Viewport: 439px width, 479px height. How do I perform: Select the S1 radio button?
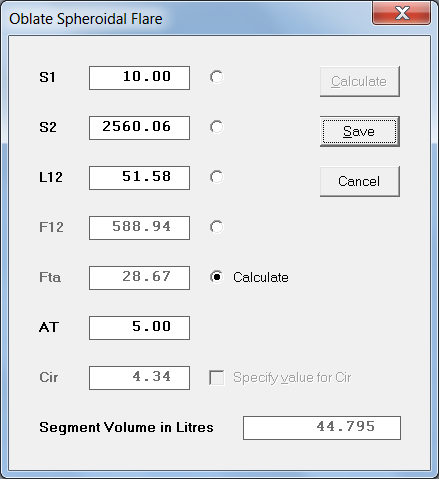pos(216,77)
